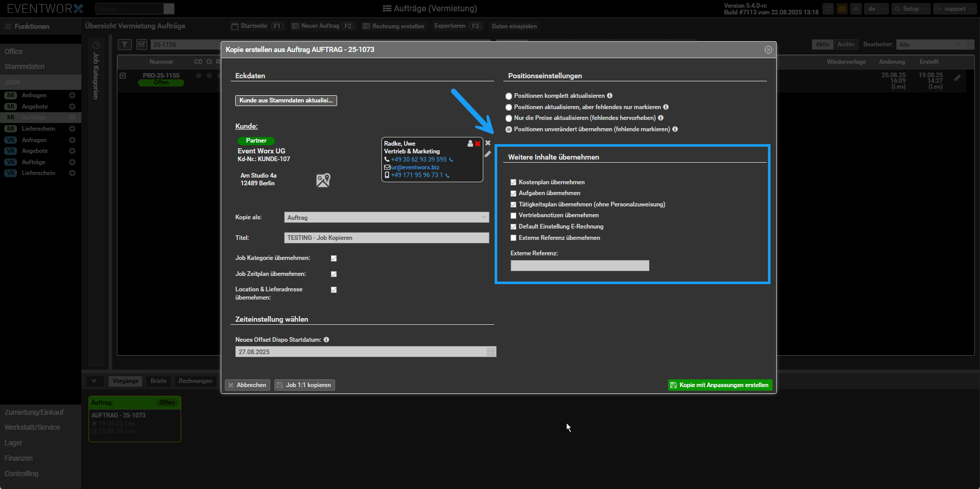Expand the Job Kategorien side panel

pyautogui.click(x=96, y=45)
